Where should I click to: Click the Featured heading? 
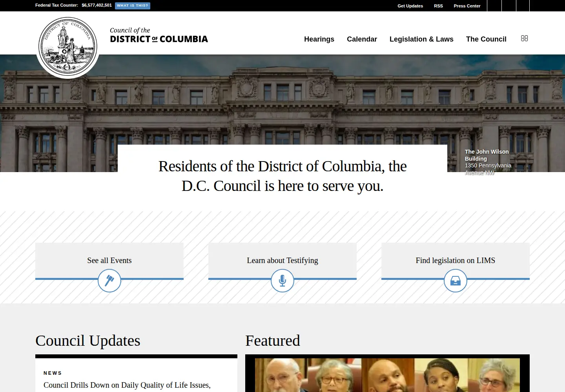[273, 341]
